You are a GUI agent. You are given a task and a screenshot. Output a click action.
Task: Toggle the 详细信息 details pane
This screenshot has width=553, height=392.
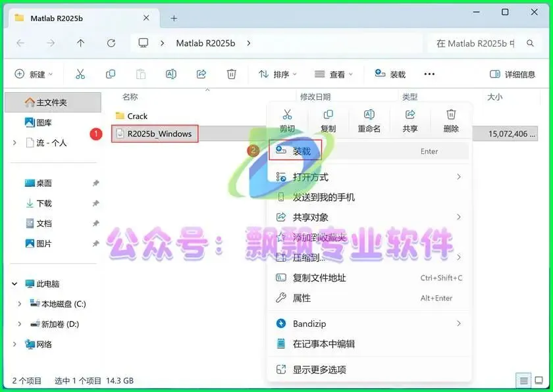point(512,74)
